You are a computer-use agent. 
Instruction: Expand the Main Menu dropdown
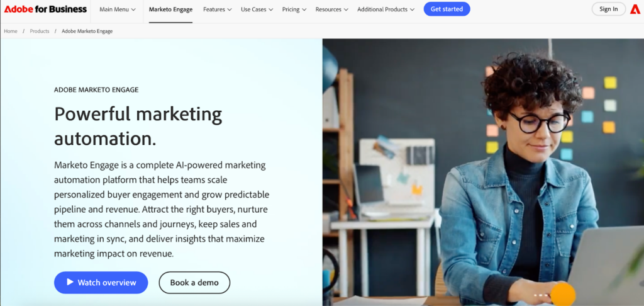(x=118, y=9)
